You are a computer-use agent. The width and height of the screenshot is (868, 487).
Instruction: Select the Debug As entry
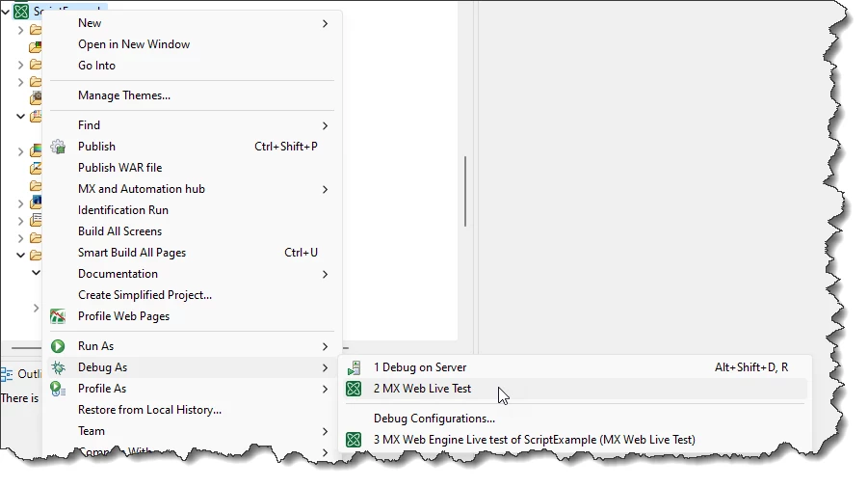coord(192,367)
